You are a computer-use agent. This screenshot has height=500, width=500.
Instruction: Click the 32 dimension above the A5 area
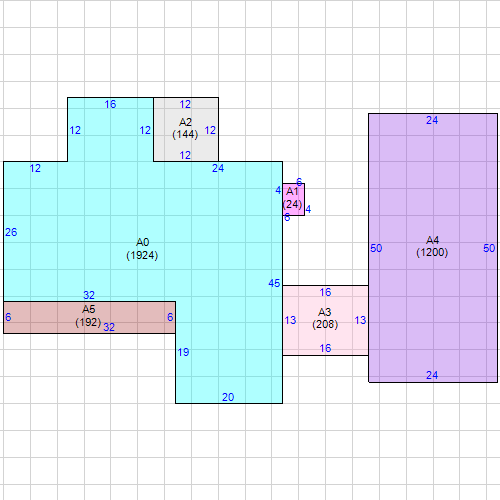pyautogui.click(x=89, y=295)
